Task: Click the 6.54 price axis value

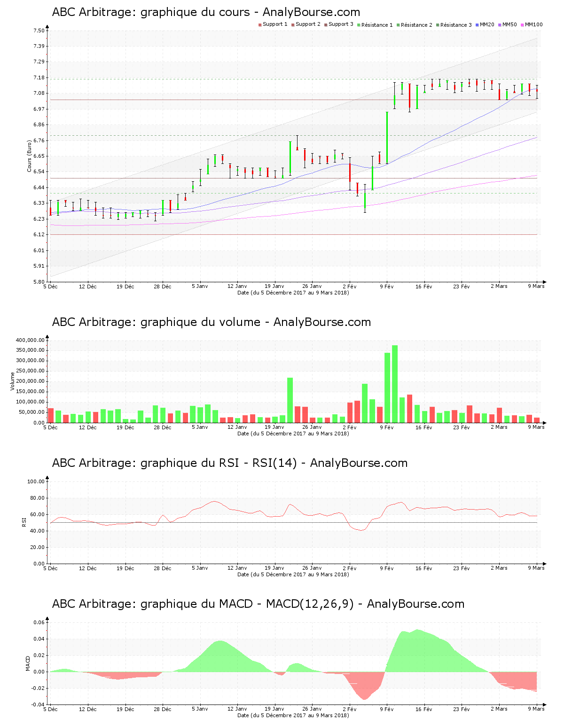Action: coord(39,172)
